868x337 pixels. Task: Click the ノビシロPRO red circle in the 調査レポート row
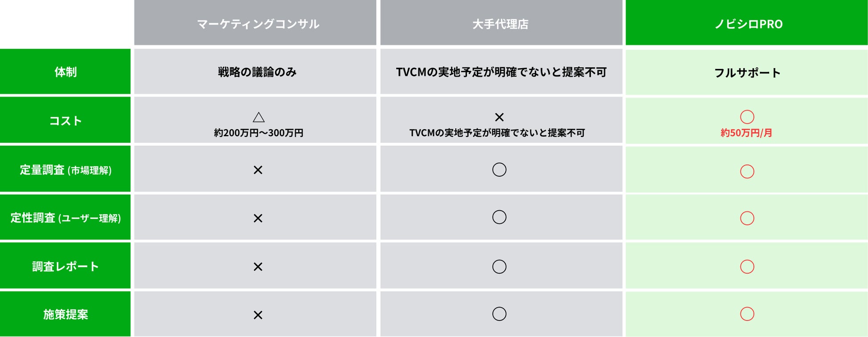tap(747, 267)
